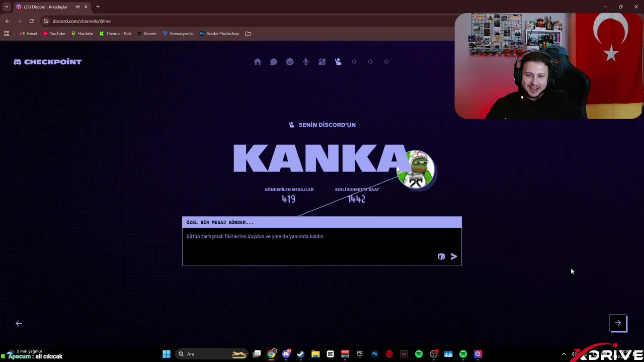644x362 pixels.
Task: Return to previous Checkpoint slide arrow
Action: (19, 323)
